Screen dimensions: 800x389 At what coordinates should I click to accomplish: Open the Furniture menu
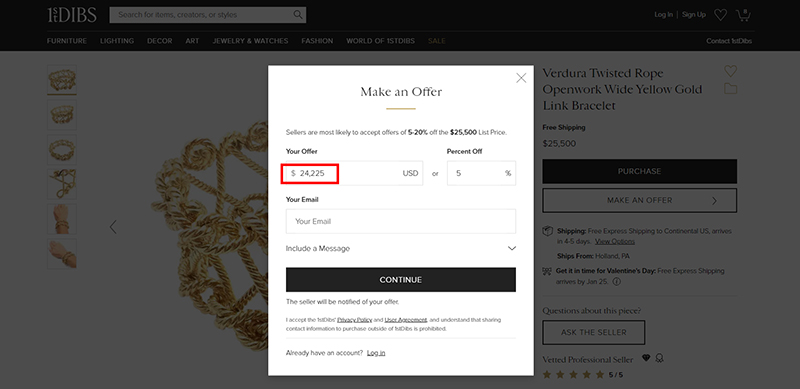(x=67, y=41)
